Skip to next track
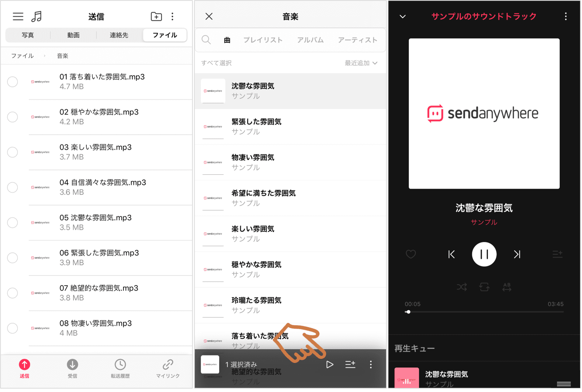Image resolution: width=582 pixels, height=392 pixels. (x=517, y=255)
